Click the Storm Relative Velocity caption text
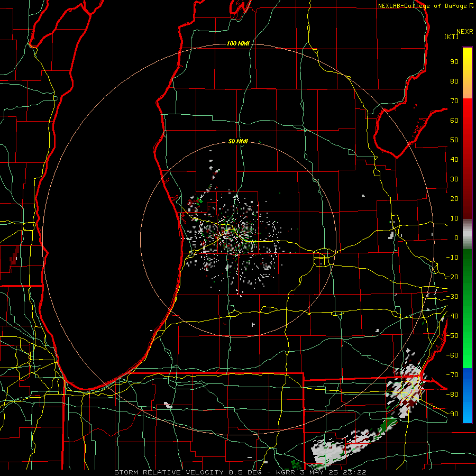 click(x=240, y=472)
